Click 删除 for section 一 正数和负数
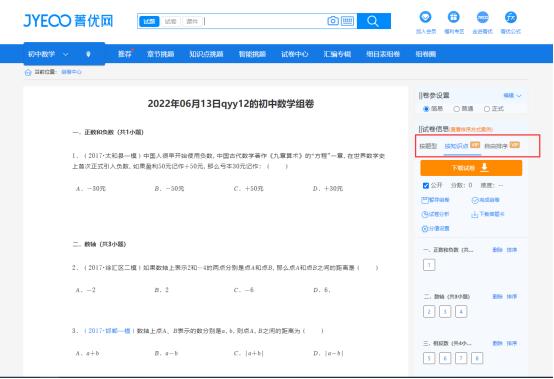This screenshot has height=379, width=554. [497, 250]
